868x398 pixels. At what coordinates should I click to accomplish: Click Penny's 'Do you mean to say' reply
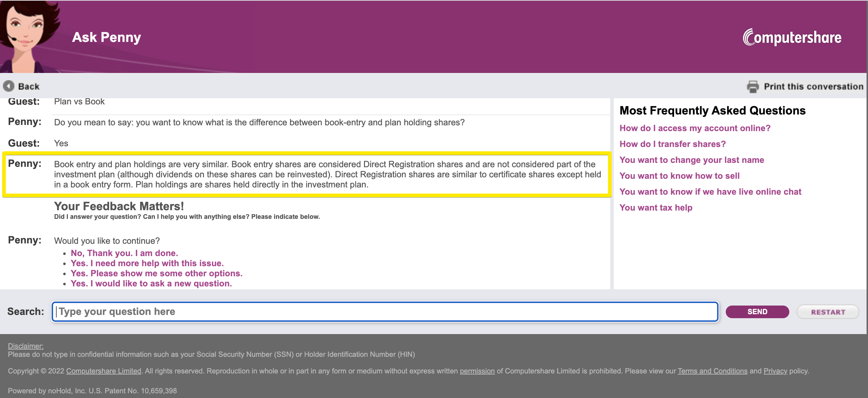259,122
